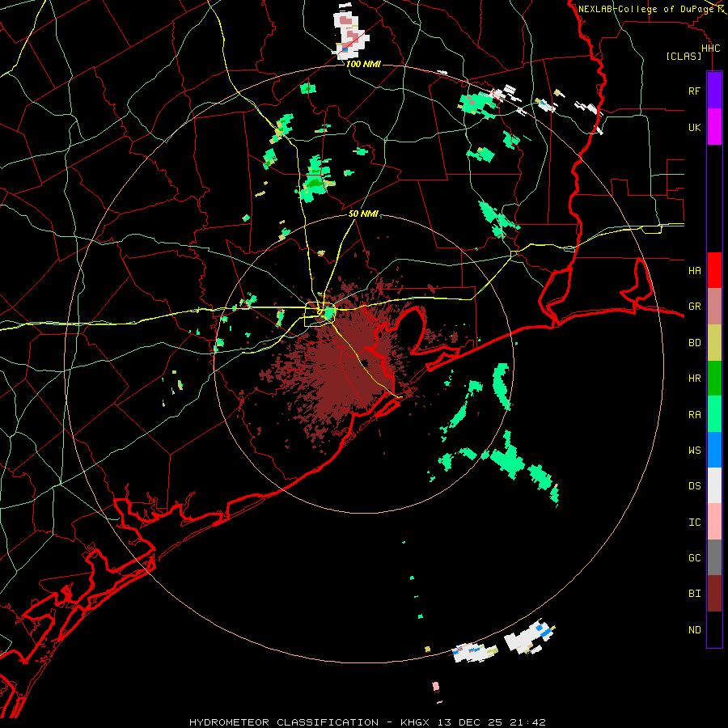
Task: Click the DS legend label
Action: [694, 486]
